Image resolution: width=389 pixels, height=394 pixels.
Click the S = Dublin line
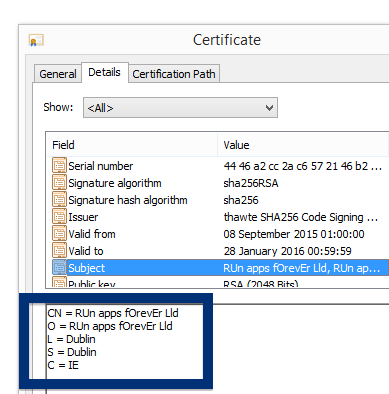click(72, 352)
